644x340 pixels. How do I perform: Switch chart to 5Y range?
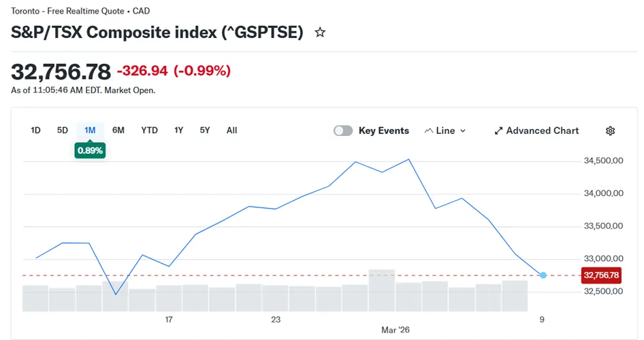(x=205, y=130)
